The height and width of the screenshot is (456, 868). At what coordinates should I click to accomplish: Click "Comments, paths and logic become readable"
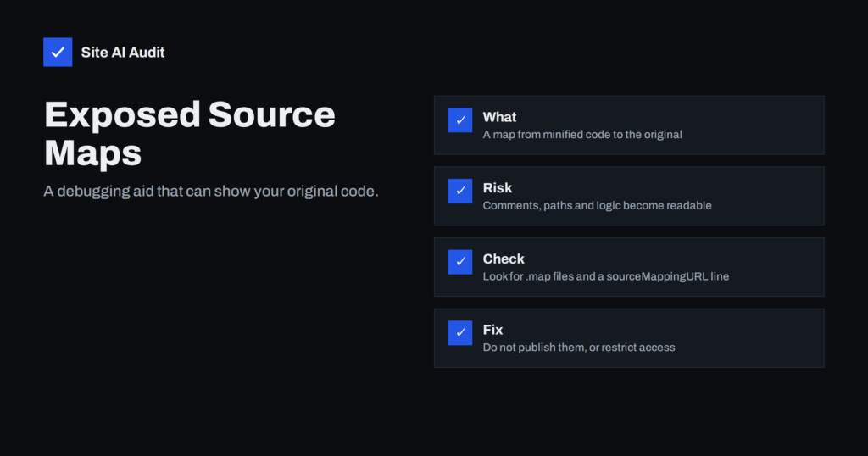pyautogui.click(x=598, y=205)
